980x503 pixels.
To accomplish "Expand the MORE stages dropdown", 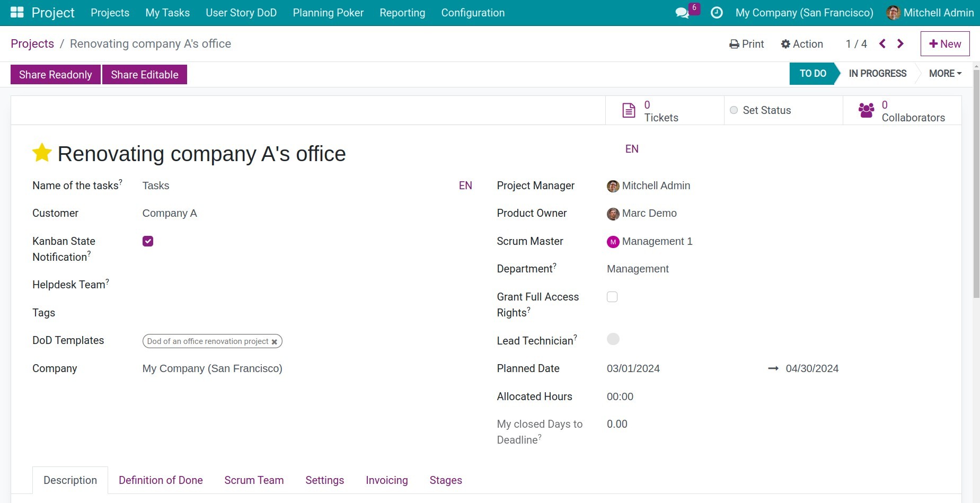I will [x=945, y=74].
